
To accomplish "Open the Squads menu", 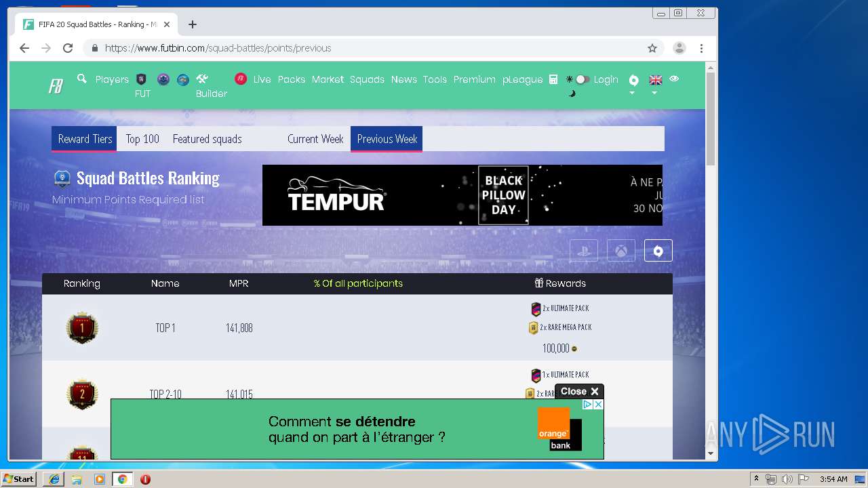I will (x=367, y=79).
